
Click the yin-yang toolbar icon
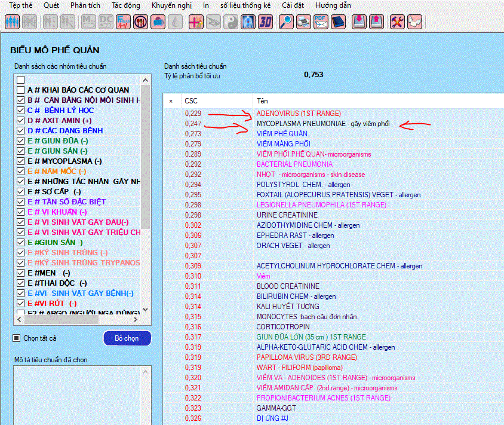[231, 22]
